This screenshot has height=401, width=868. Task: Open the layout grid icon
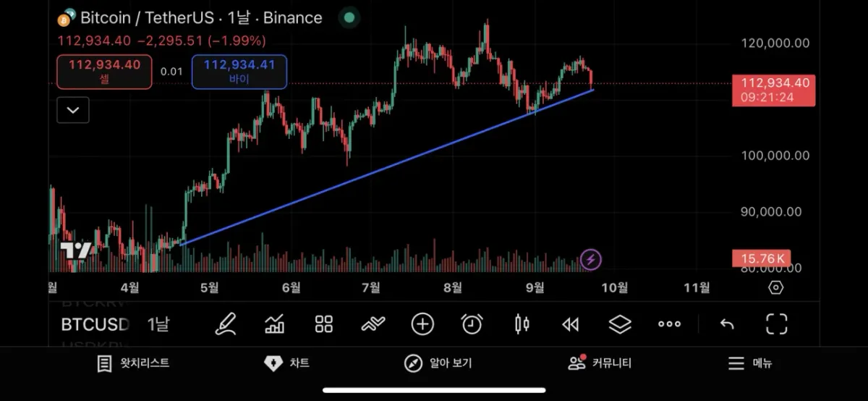[x=324, y=324]
